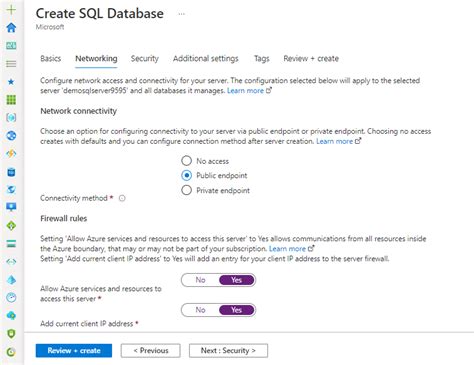
Task: Open Azure Cosmos DB sidebar icon
Action: click(11, 190)
